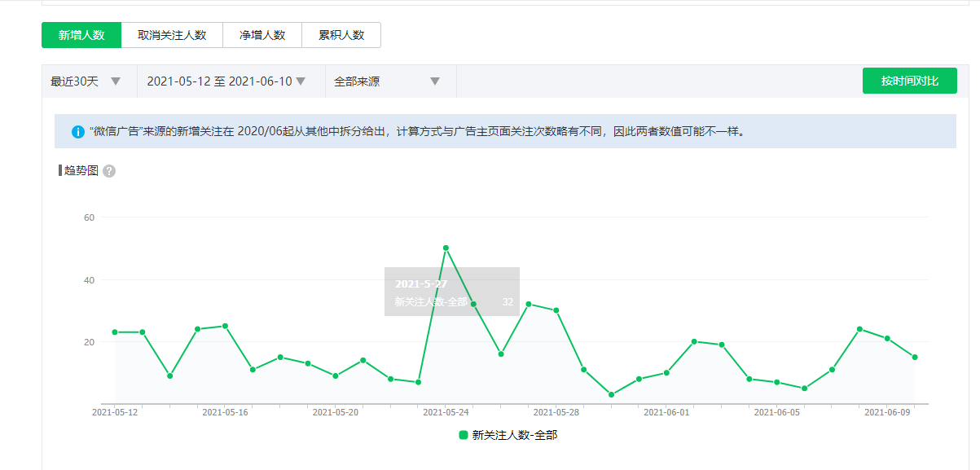980x470 pixels.
Task: Switch to the 取消关注人数 tab
Action: [x=172, y=35]
